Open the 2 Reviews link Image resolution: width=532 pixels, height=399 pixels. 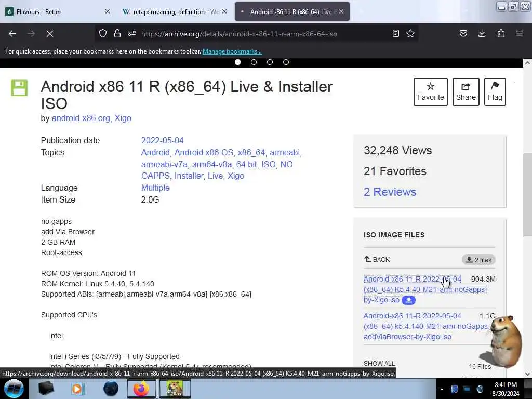tap(390, 192)
